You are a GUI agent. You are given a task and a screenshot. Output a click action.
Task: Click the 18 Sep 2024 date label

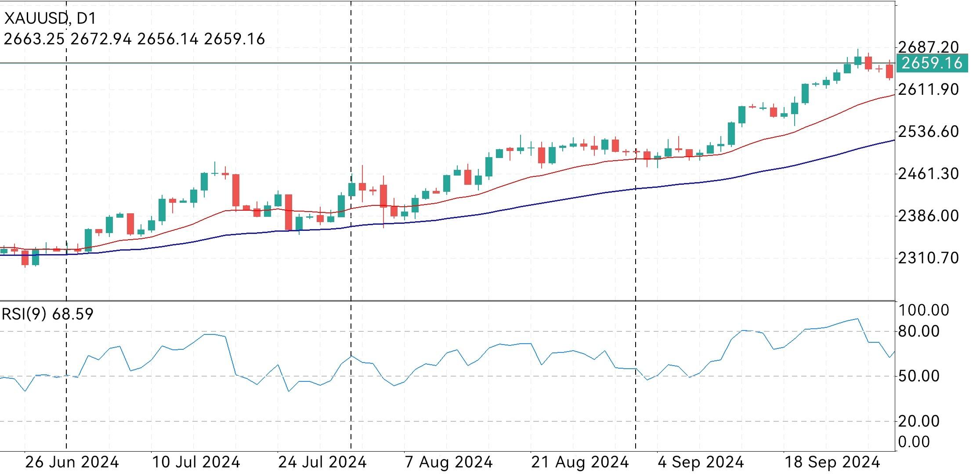coord(832,463)
